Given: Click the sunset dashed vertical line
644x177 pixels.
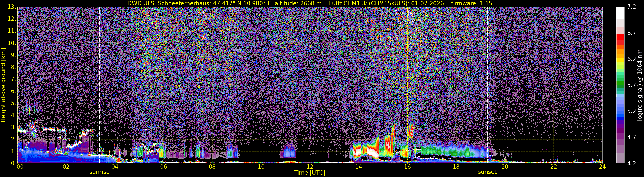Looking at the screenshot, I should click(487, 85).
